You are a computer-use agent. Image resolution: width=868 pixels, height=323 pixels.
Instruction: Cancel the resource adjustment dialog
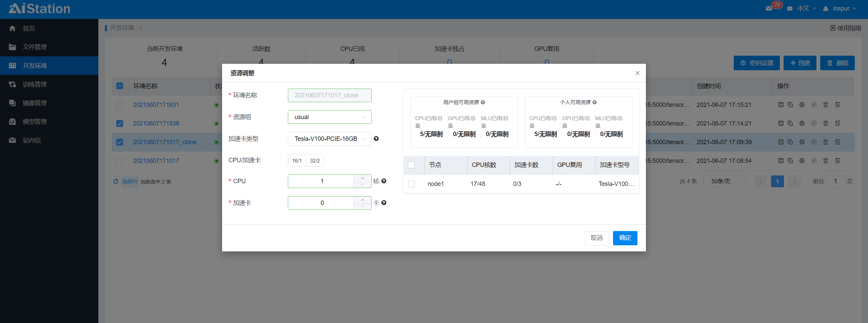(596, 238)
